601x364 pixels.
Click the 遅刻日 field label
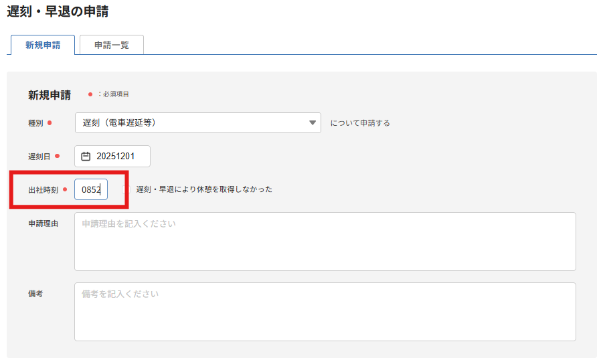click(x=39, y=157)
